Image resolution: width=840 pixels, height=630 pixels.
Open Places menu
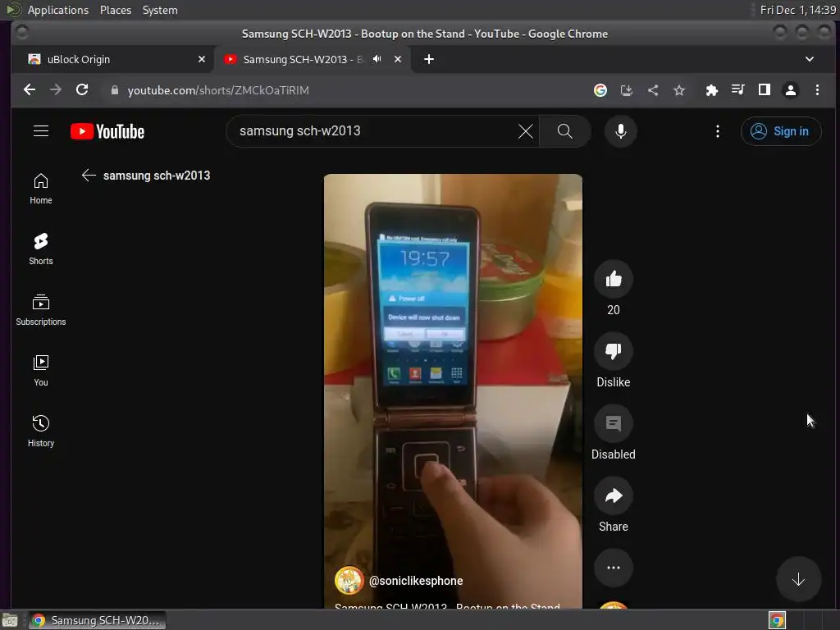116,10
